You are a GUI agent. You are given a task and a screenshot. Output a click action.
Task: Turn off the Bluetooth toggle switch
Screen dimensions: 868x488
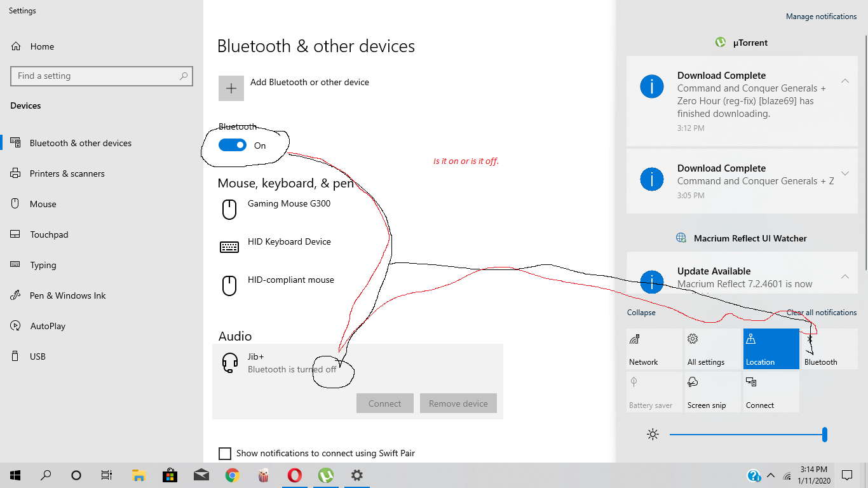232,145
